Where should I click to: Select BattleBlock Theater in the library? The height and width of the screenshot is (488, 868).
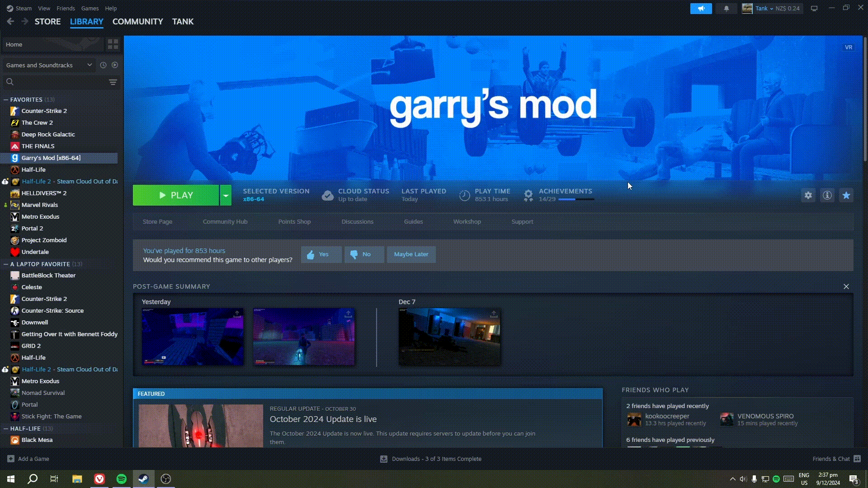(48, 275)
